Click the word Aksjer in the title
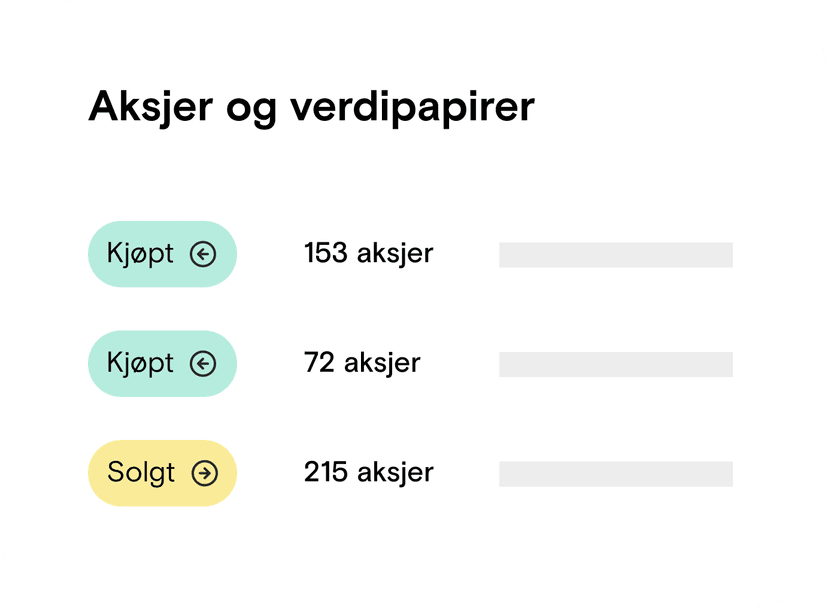The width and height of the screenshot is (828, 607). (x=150, y=108)
